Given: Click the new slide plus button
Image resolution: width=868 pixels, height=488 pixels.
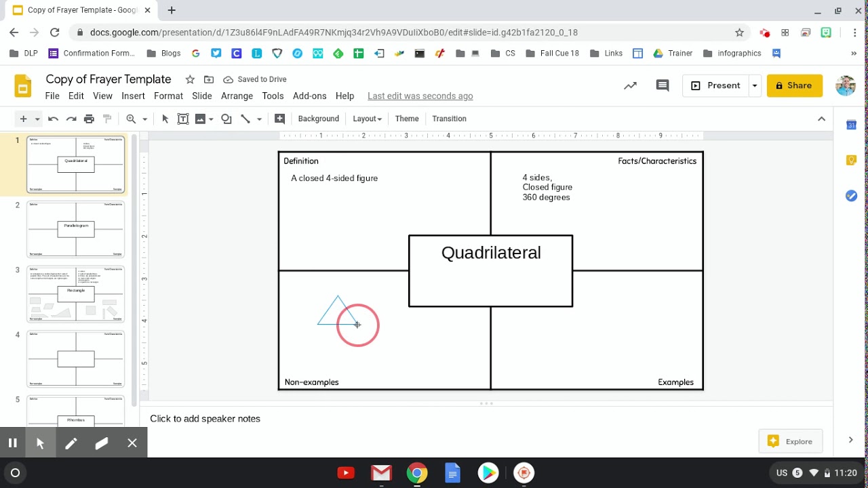Looking at the screenshot, I should 23,119.
